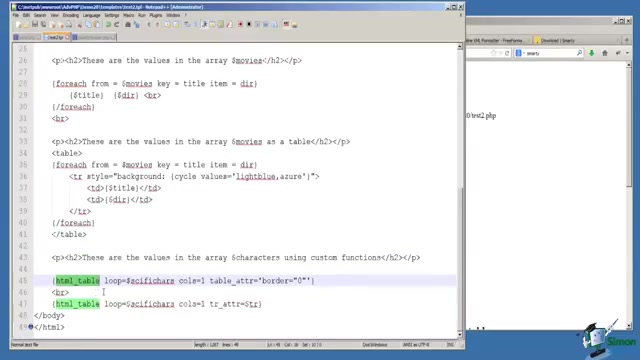The width and height of the screenshot is (640, 360).
Task: Click the Find binoculars icon
Action: pyautogui.click(x=128, y=25)
